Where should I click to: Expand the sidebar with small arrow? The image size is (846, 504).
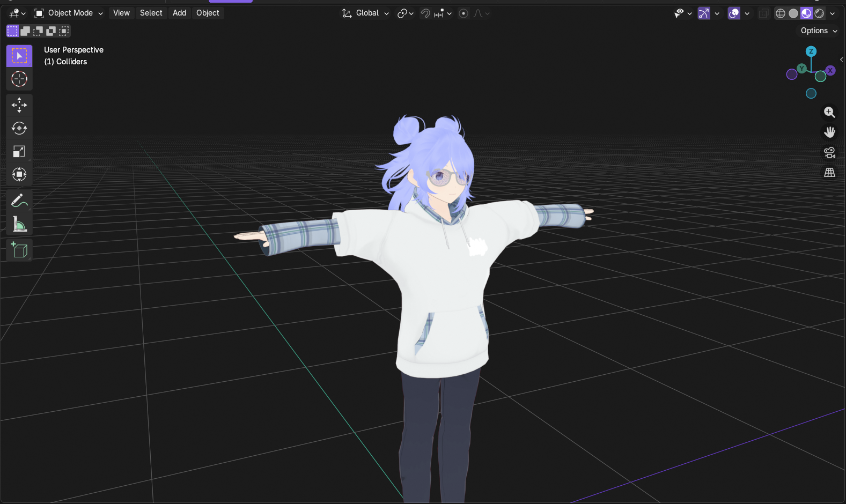(842, 60)
